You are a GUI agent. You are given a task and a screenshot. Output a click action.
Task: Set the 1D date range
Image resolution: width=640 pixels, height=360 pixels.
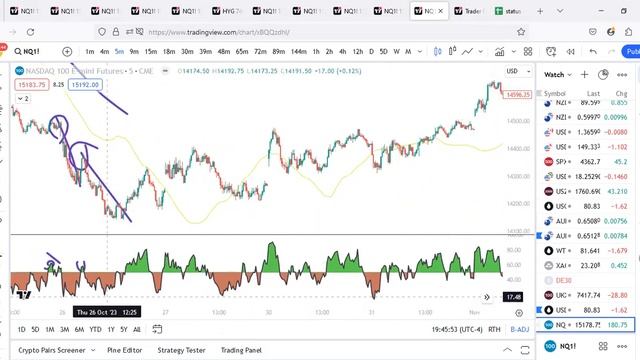tap(22, 329)
